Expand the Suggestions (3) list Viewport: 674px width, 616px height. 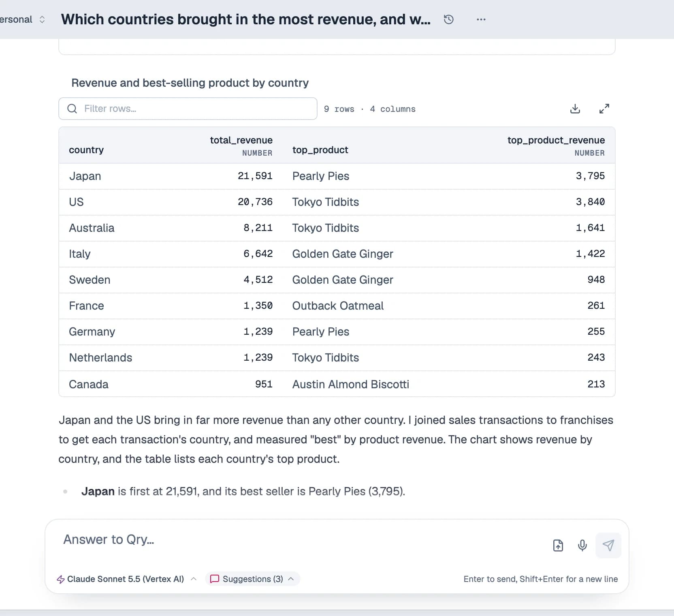point(252,579)
